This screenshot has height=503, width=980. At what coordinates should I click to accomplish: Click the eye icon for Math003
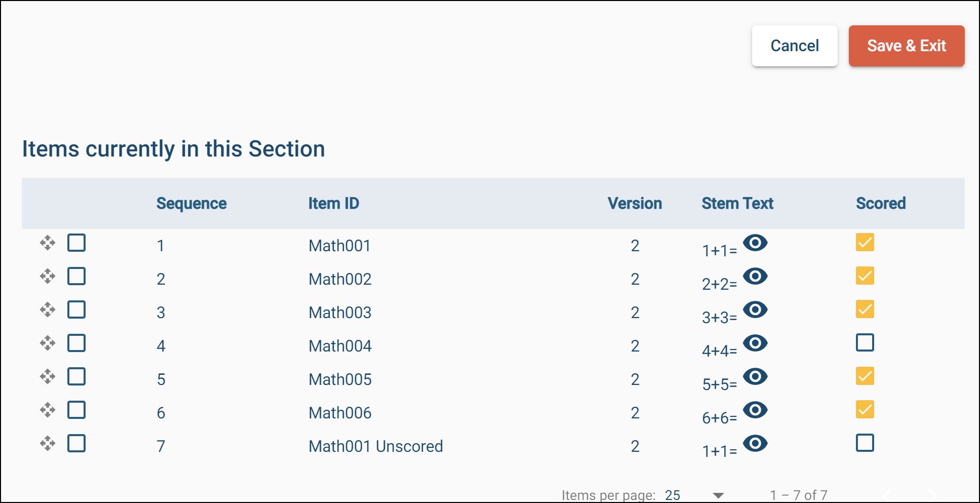coord(755,310)
